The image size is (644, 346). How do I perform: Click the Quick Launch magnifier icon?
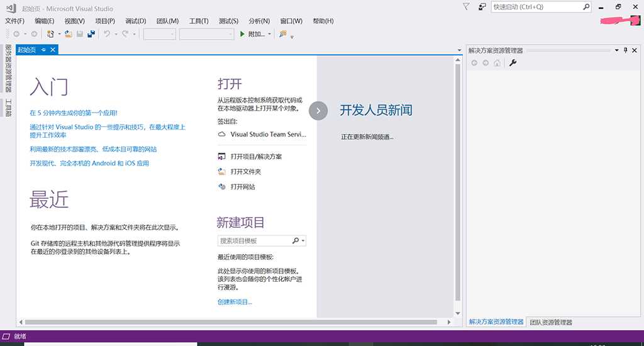(x=586, y=6)
